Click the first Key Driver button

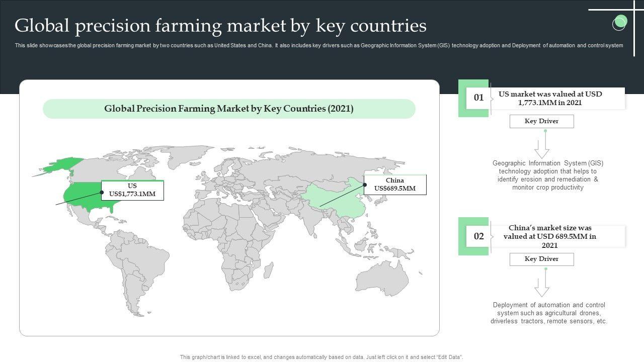pos(541,121)
